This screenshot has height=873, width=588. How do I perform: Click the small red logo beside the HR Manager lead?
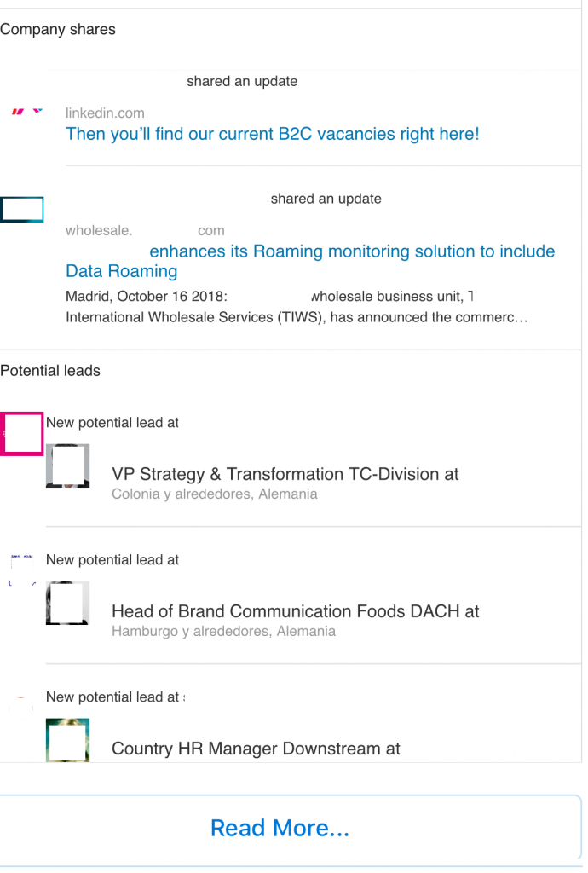click(x=22, y=704)
